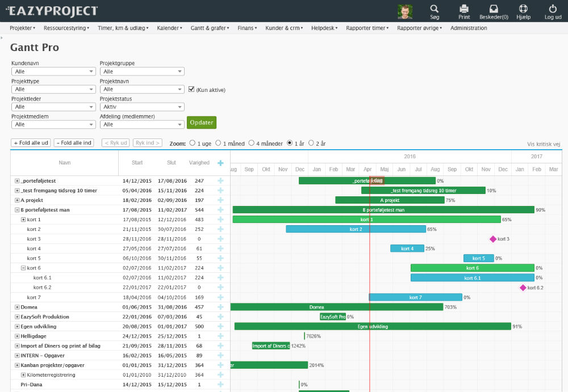Click the plus icon in the column header
Viewport: 568px width, 392px height.
(220, 163)
